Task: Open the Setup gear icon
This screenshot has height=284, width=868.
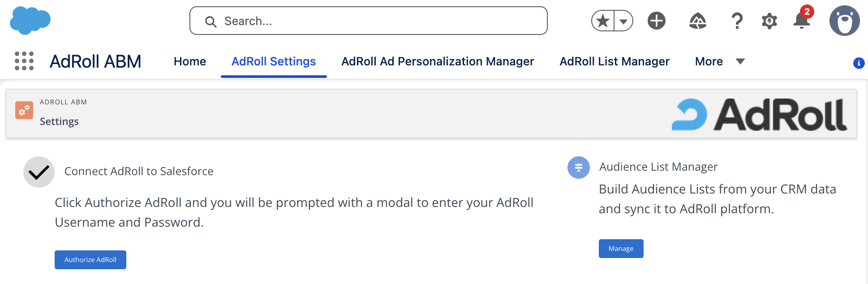Action: tap(769, 21)
